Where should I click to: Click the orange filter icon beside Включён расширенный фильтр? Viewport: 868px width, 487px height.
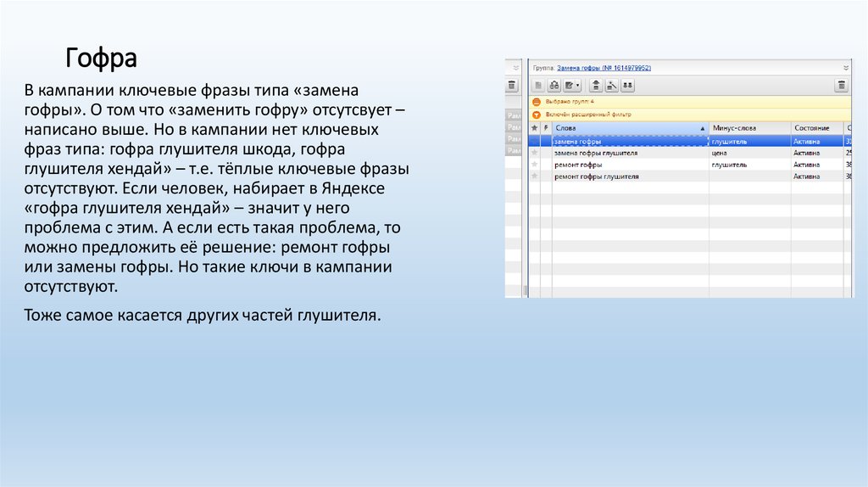(537, 115)
